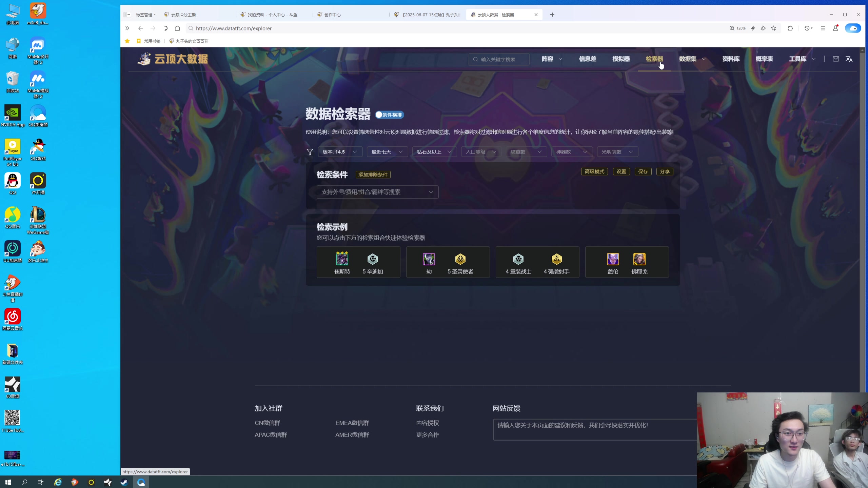This screenshot has width=868, height=488.
Task: Open the 内容授权 link
Action: (428, 423)
